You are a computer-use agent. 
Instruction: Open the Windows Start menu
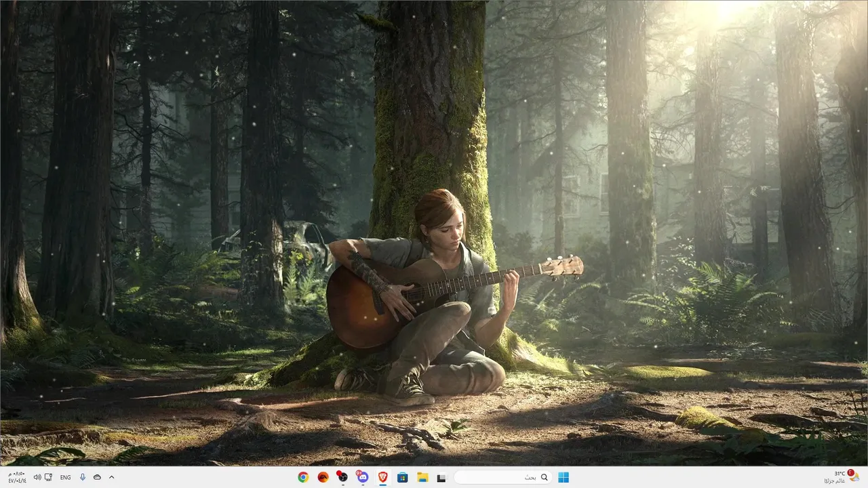click(563, 477)
